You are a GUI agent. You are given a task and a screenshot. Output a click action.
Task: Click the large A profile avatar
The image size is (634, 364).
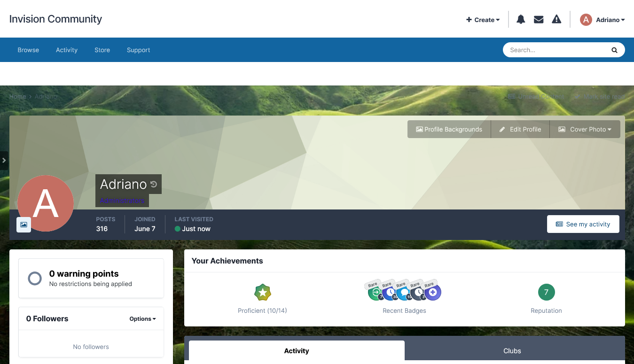pyautogui.click(x=46, y=203)
